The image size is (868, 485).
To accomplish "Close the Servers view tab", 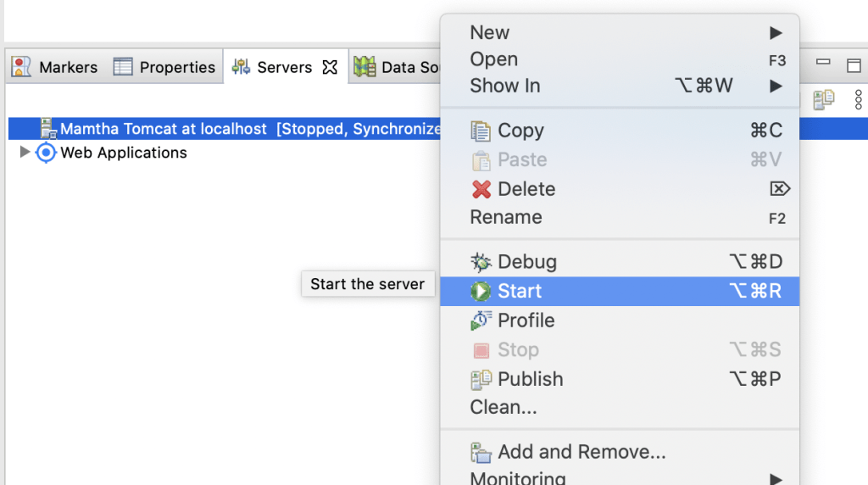I will [331, 67].
